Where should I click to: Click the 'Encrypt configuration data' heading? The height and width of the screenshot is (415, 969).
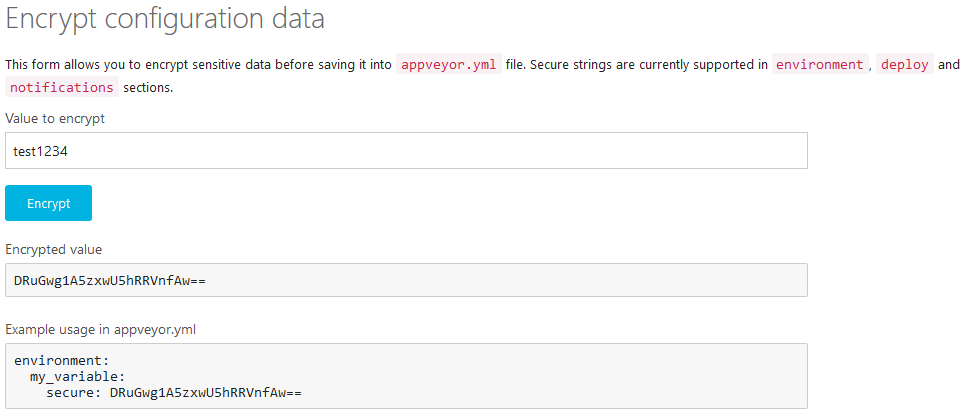[x=166, y=19]
